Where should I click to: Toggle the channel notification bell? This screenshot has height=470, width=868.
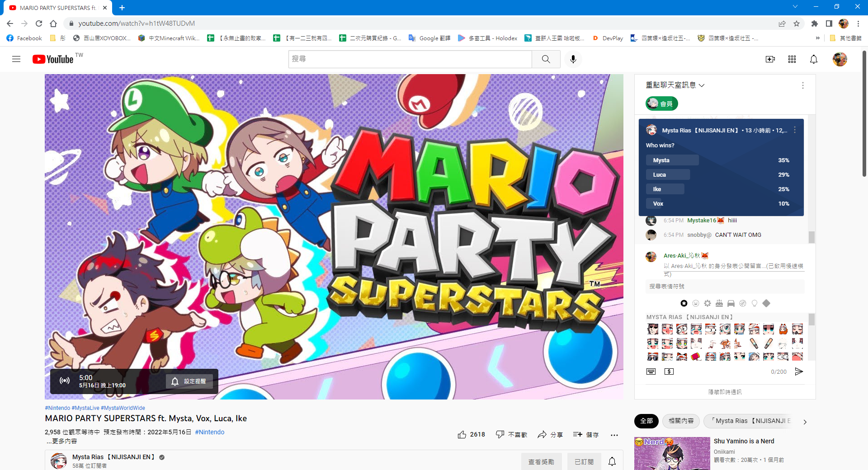(x=612, y=461)
